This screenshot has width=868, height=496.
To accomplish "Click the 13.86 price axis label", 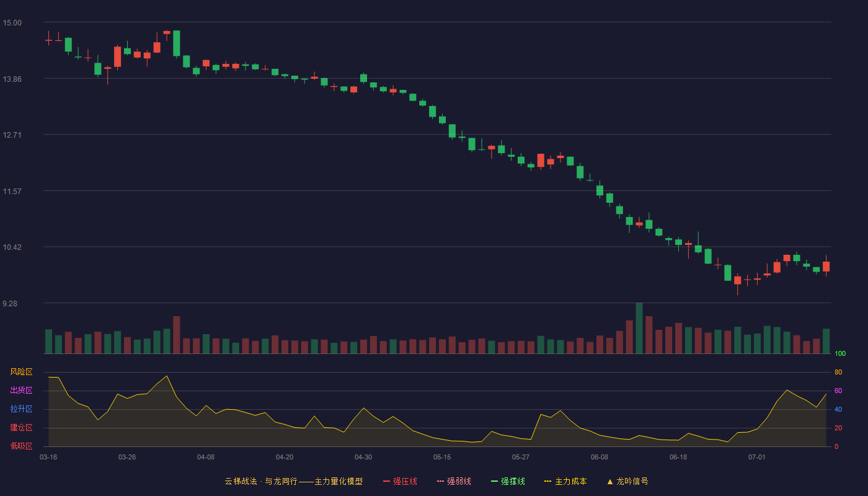I will pos(12,79).
